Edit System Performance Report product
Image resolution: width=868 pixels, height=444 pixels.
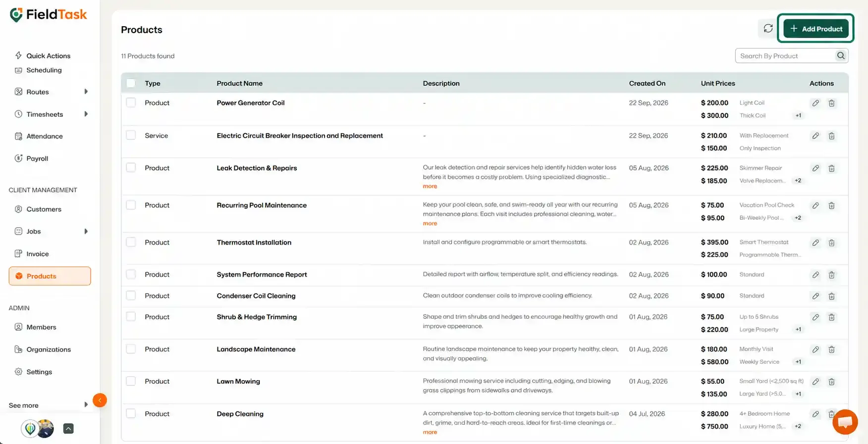[815, 275]
